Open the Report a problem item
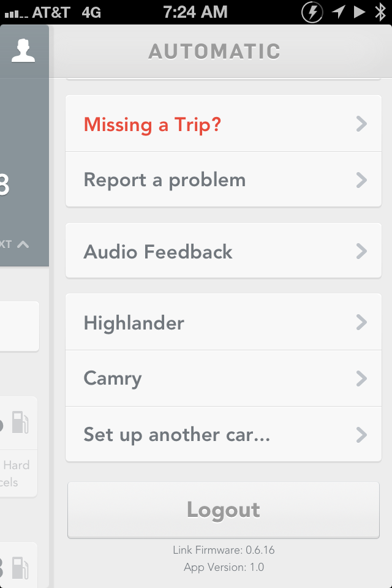Image resolution: width=392 pixels, height=588 pixels. (x=224, y=179)
